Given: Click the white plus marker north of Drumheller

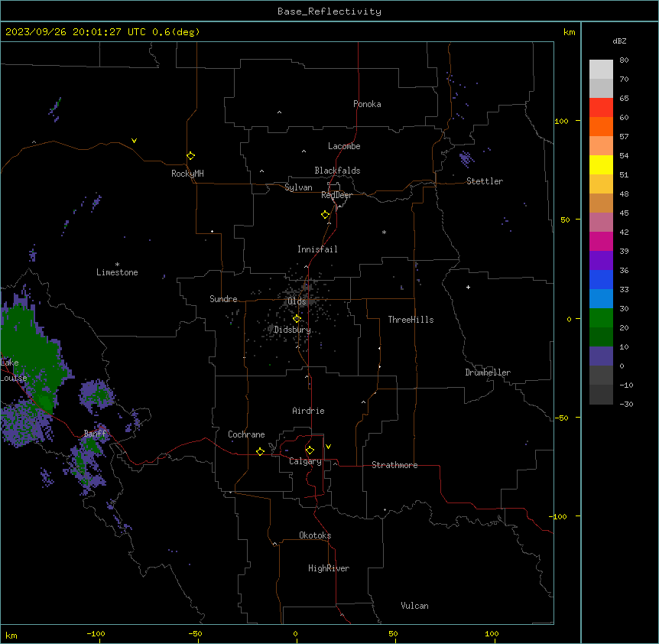Looking at the screenshot, I should point(468,287).
